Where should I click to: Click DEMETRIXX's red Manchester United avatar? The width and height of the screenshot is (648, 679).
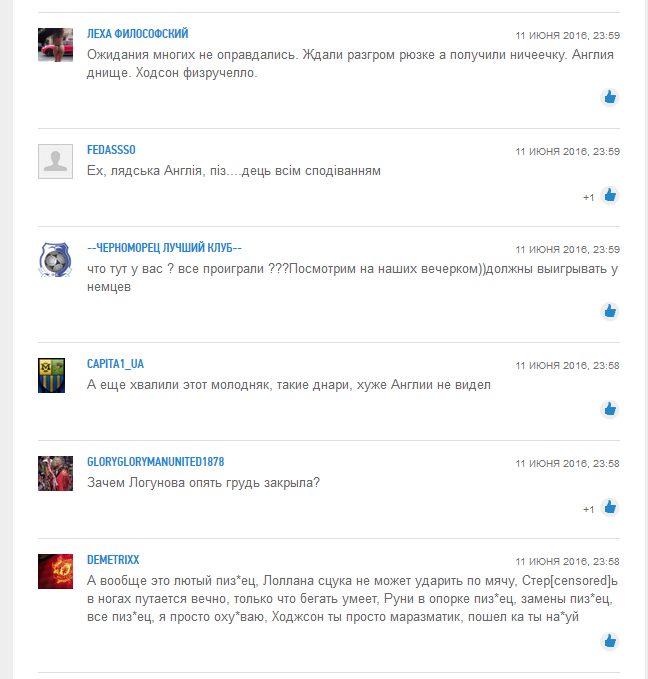(55, 572)
